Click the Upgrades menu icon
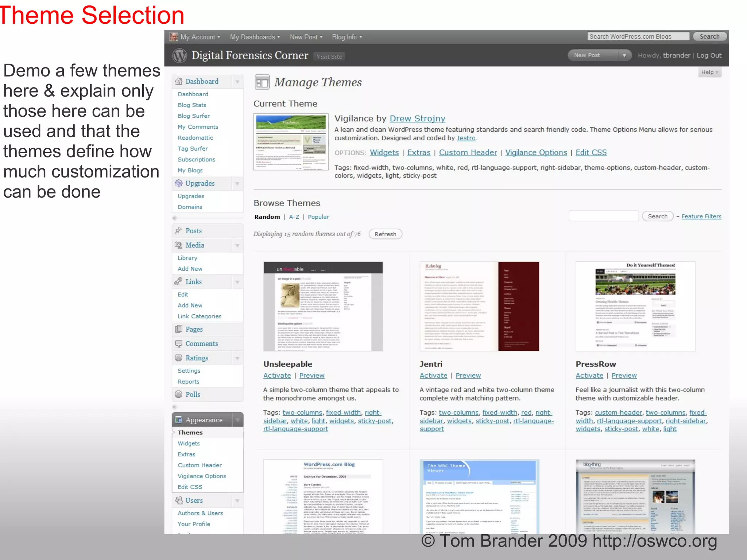 [x=178, y=183]
